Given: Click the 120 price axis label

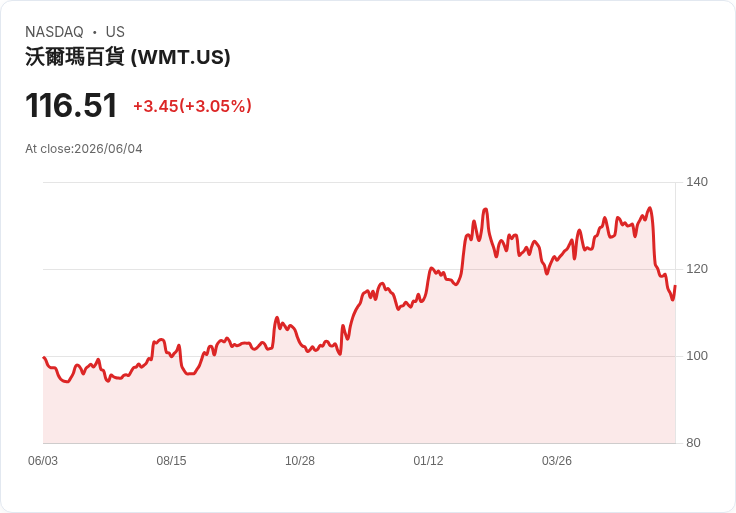Looking at the screenshot, I should (697, 269).
